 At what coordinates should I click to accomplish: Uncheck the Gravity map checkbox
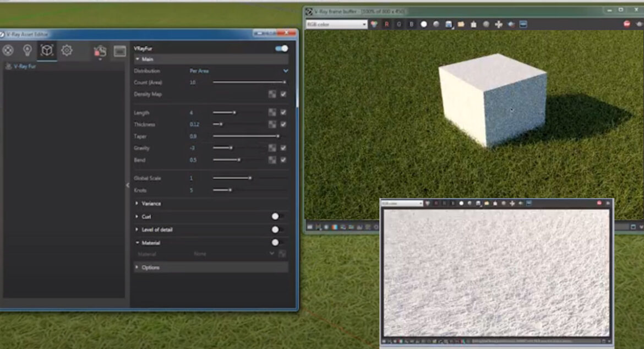point(283,148)
